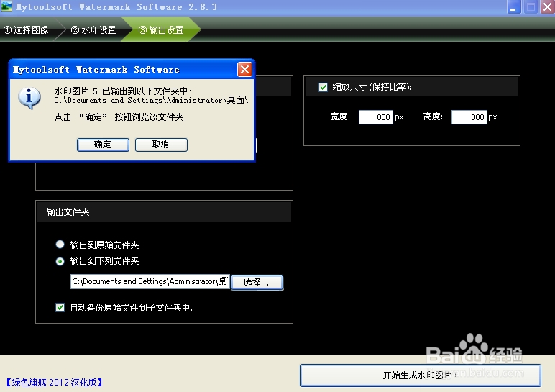Switch to the 输出设置 step tab
This screenshot has width=555, height=392.
[x=162, y=30]
